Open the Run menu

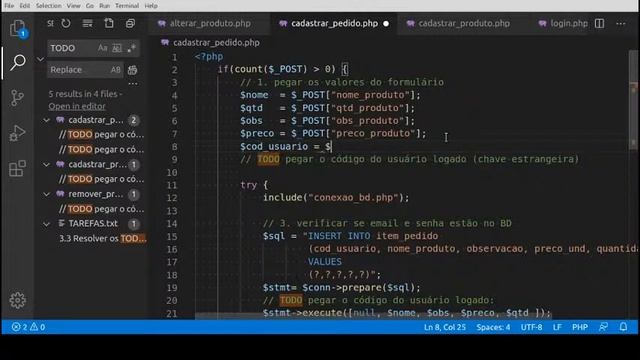point(104,6)
